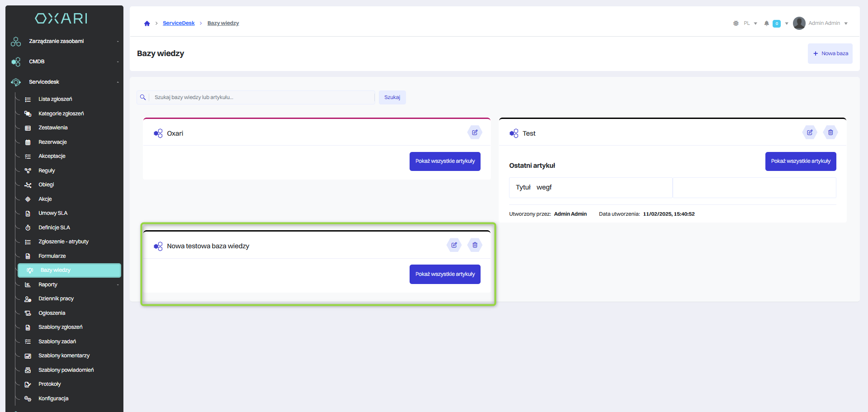Click the home icon in breadcrumb
Image resolution: width=868 pixels, height=412 pixels.
[147, 24]
